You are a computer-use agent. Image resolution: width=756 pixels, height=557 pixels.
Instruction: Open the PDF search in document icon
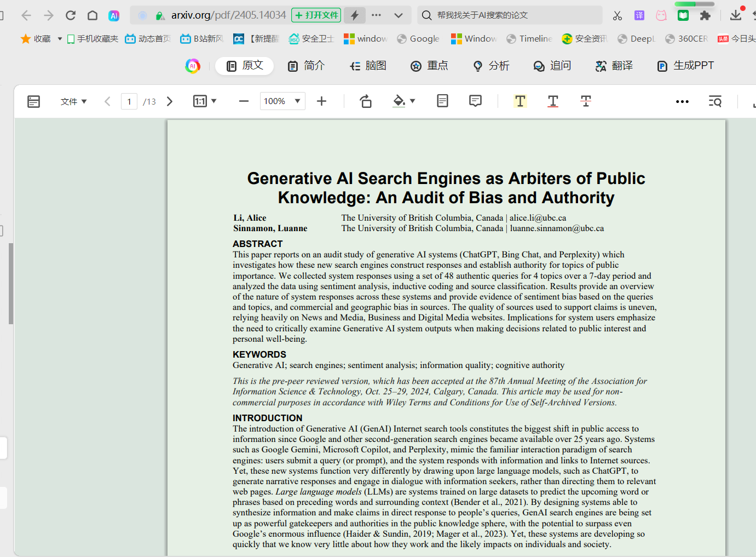tap(715, 101)
